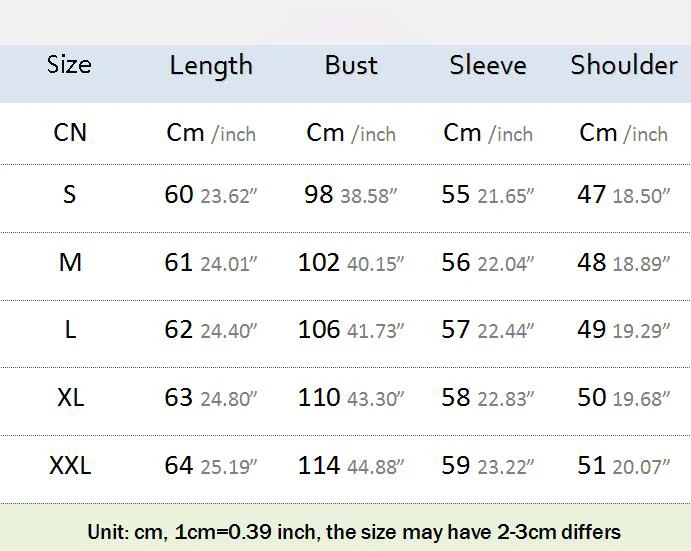691x551 pixels.
Task: Click the CN label under Size
Action: [70, 132]
